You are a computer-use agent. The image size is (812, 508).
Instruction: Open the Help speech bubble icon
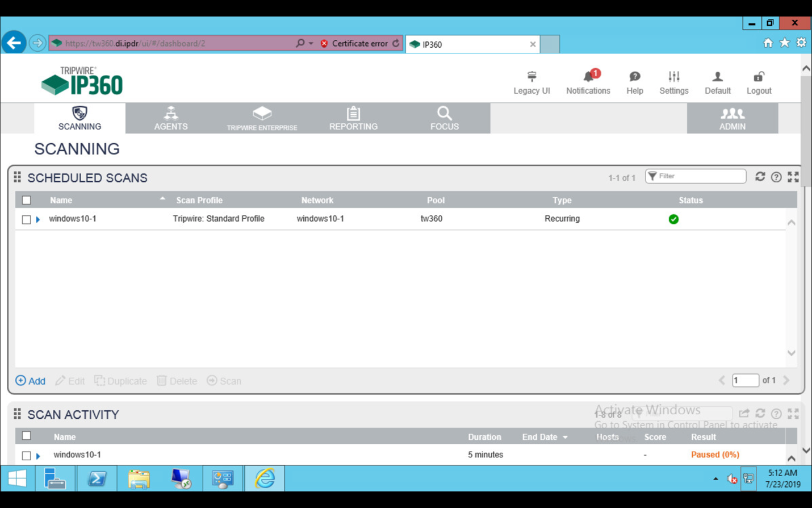click(635, 77)
